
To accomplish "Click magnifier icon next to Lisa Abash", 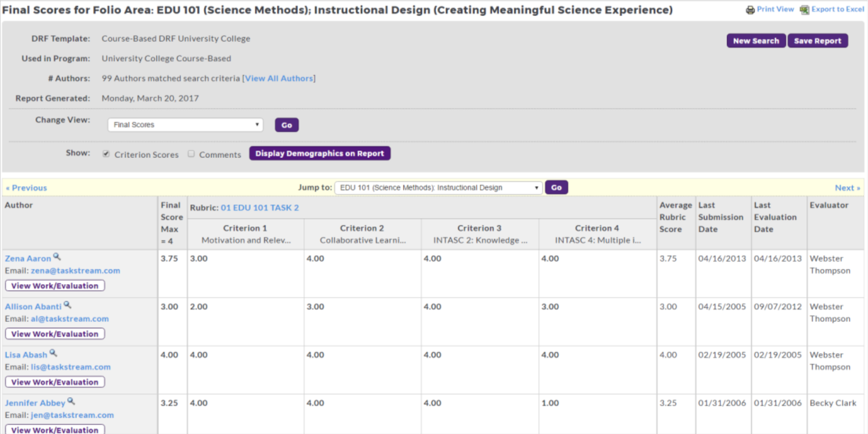I will point(53,353).
